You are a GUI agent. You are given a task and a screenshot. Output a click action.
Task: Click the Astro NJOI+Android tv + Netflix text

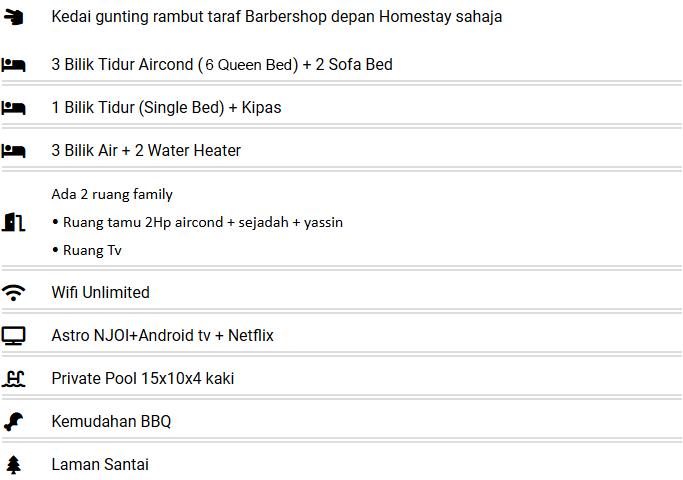pos(162,335)
